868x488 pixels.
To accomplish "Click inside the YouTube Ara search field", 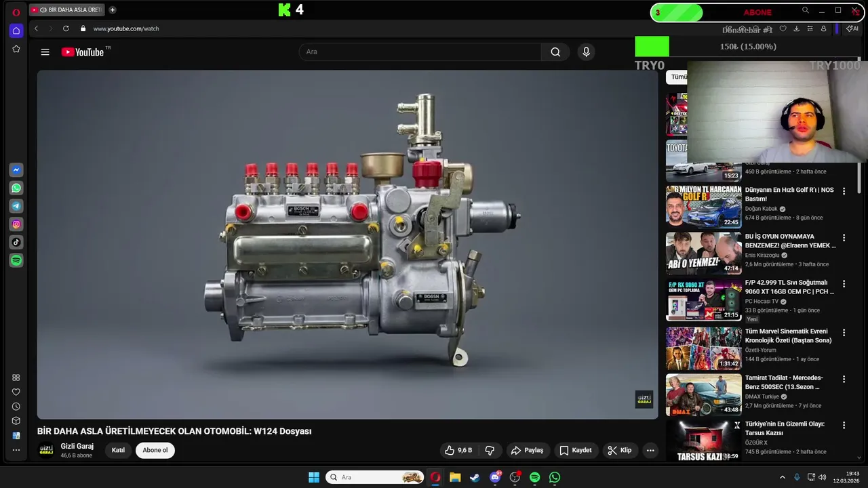I will 420,52.
